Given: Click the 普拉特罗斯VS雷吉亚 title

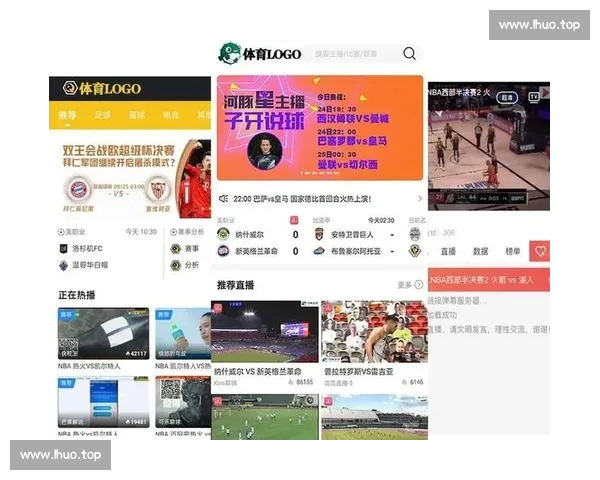Looking at the screenshot, I should (359, 371).
